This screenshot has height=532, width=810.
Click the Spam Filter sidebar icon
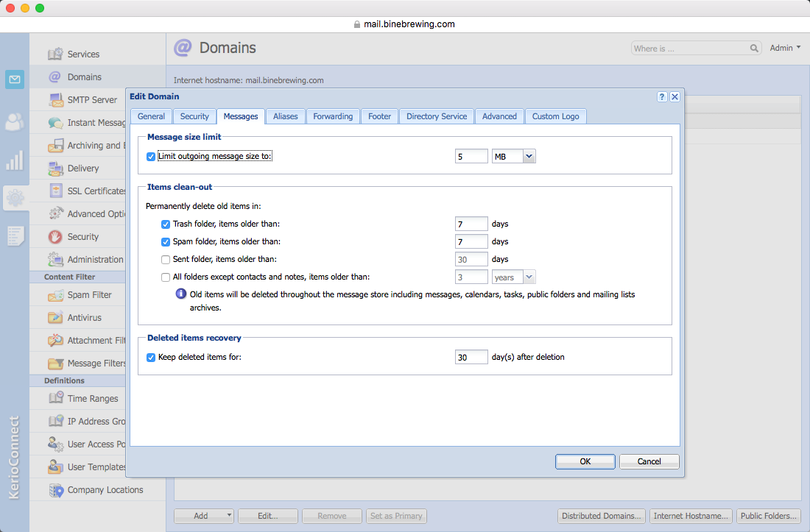(x=55, y=295)
